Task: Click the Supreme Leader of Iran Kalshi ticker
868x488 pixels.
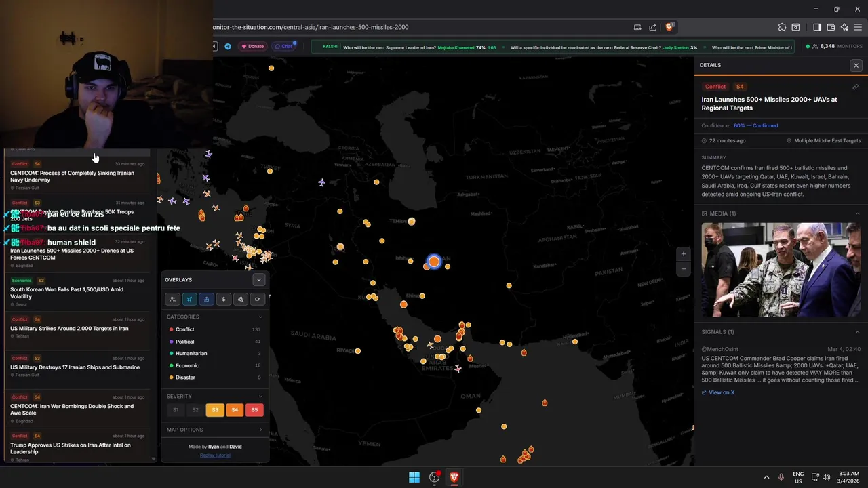Action: pyautogui.click(x=419, y=47)
